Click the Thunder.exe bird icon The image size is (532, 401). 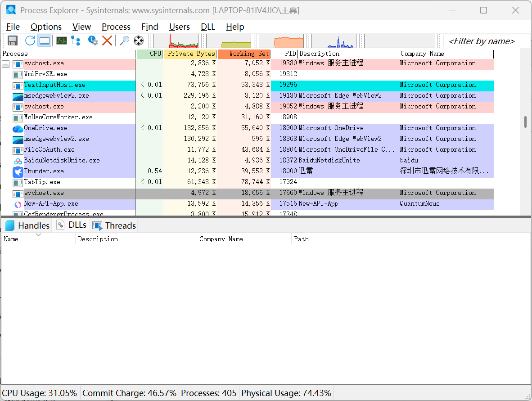(x=18, y=171)
